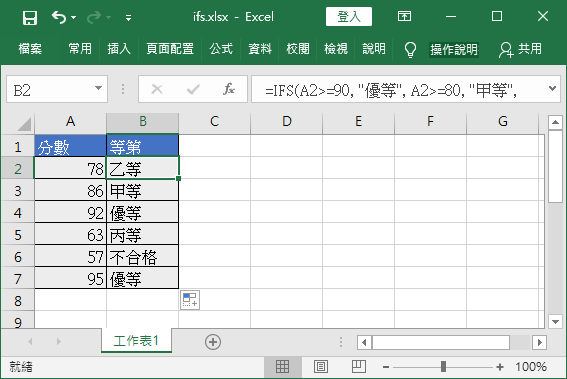Switch to the 常用 ribbon tab

click(80, 48)
